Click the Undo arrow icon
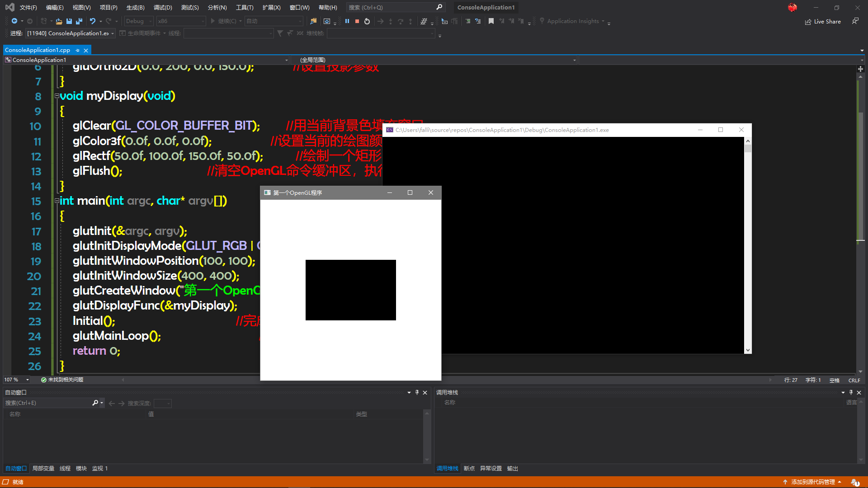This screenshot has height=488, width=868. coord(92,21)
